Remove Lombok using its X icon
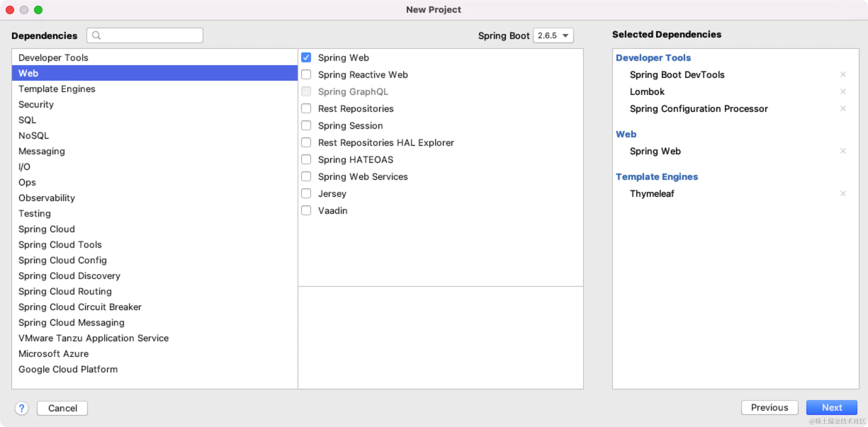868x427 pixels. point(843,91)
